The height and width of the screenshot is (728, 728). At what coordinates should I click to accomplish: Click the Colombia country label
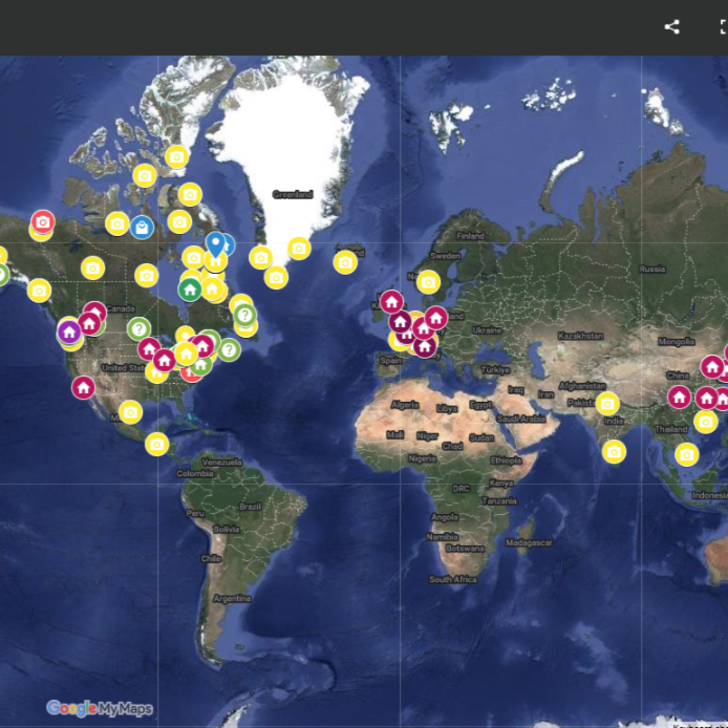195,474
